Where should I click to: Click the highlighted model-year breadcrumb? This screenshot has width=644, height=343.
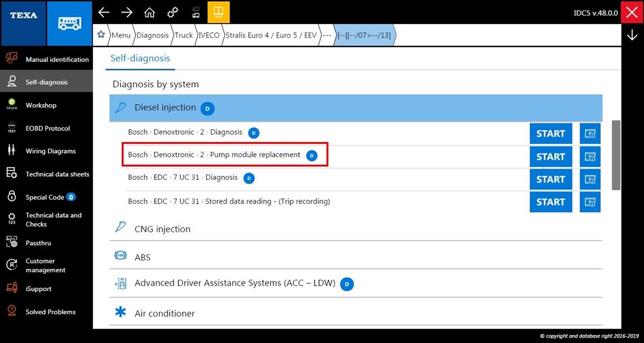click(366, 35)
